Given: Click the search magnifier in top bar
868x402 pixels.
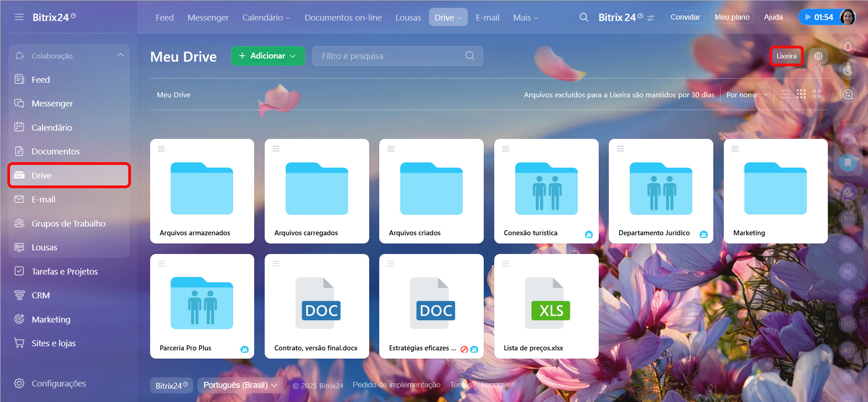Looking at the screenshot, I should point(584,17).
